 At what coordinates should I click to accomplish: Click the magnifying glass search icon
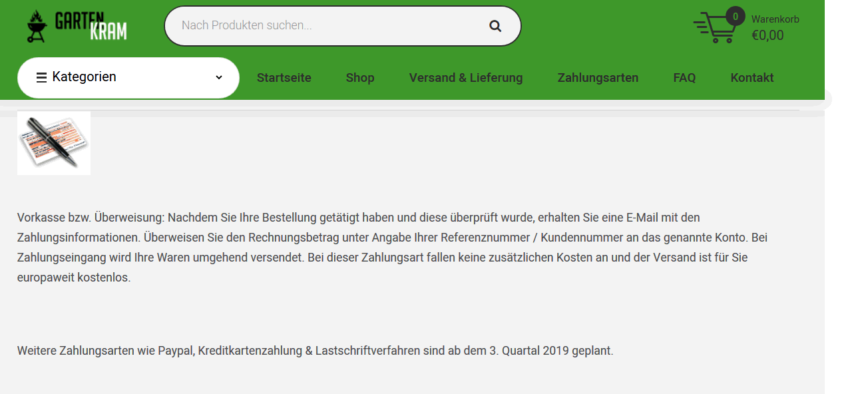495,26
